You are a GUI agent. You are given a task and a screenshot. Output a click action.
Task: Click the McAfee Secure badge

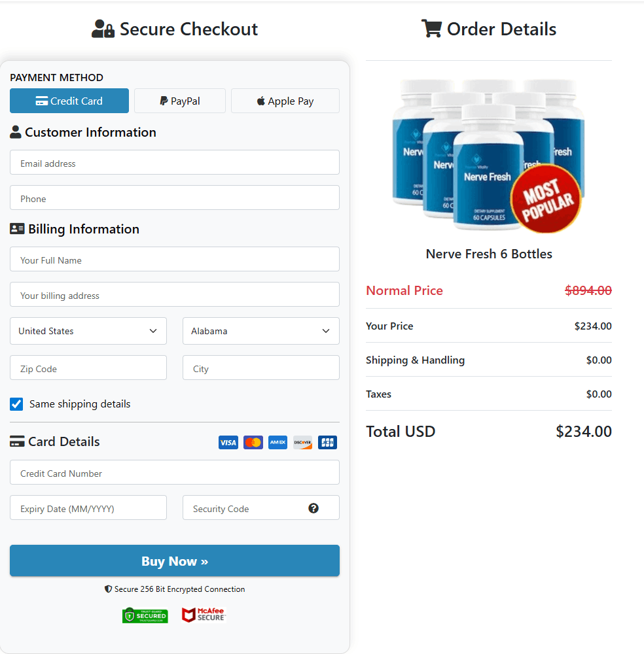click(204, 615)
